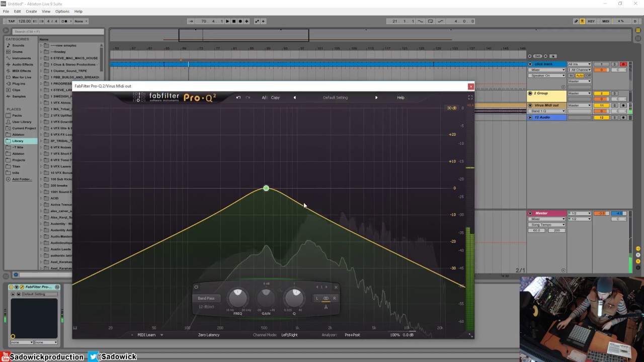Expand the 0 STEVE_MAC_MACS_HOUSE folder
The width and height of the screenshot is (644, 362).
[42, 58]
